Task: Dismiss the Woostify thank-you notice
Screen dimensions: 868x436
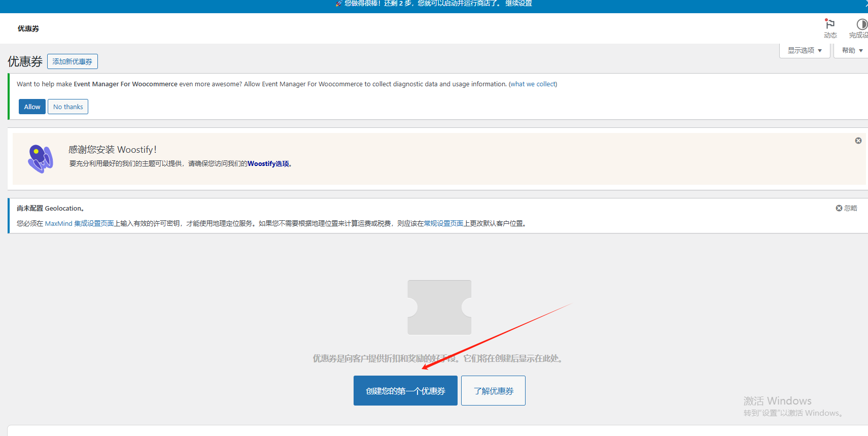Action: pyautogui.click(x=858, y=141)
